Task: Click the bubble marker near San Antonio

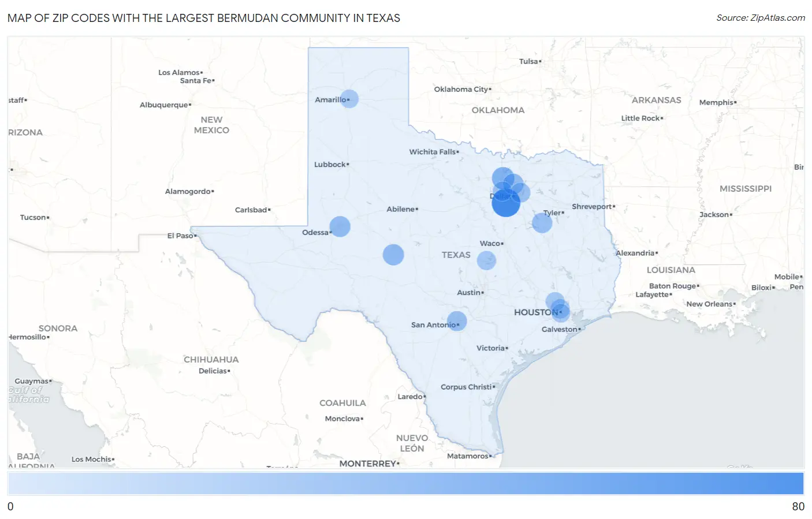Action: [457, 321]
